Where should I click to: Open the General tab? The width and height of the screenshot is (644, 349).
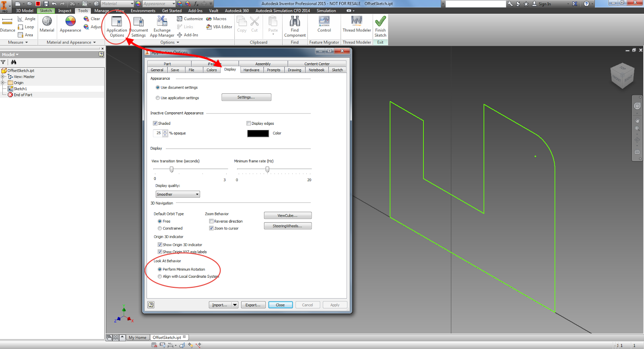click(157, 70)
